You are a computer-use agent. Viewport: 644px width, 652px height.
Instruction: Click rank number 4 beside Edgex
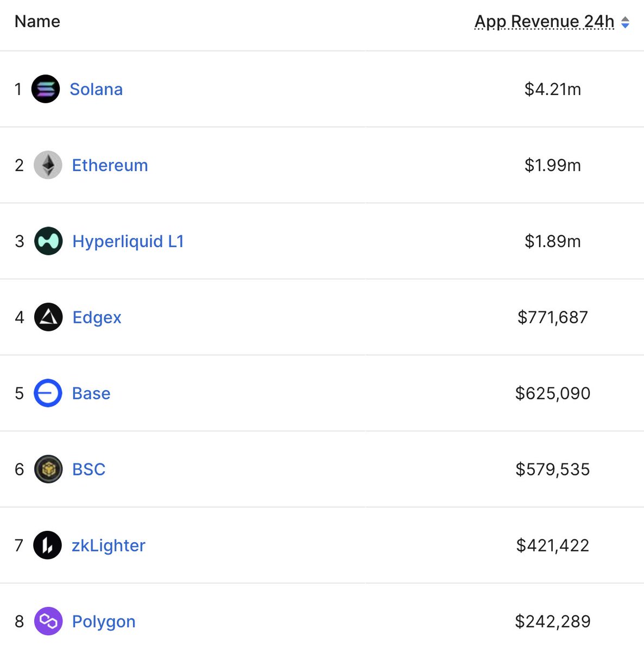(20, 317)
